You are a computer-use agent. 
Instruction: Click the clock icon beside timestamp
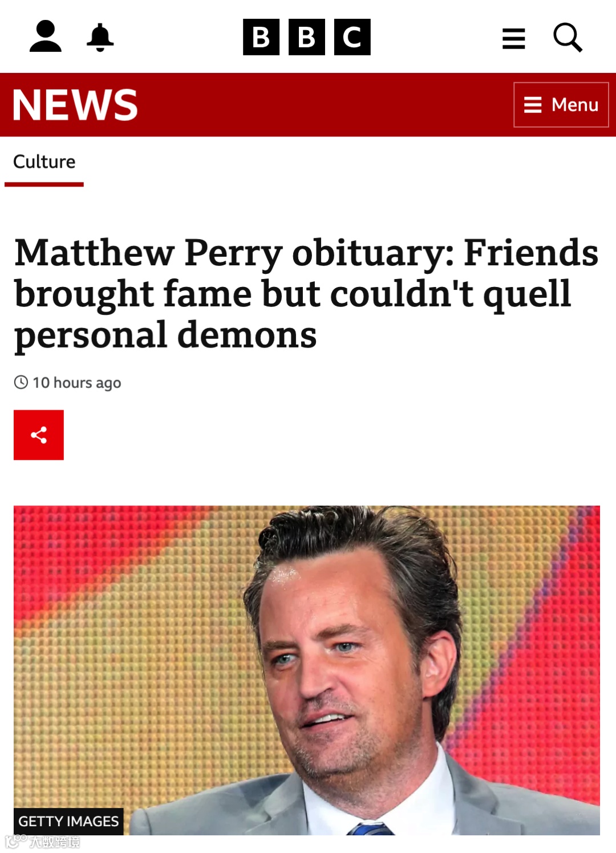[x=21, y=382]
